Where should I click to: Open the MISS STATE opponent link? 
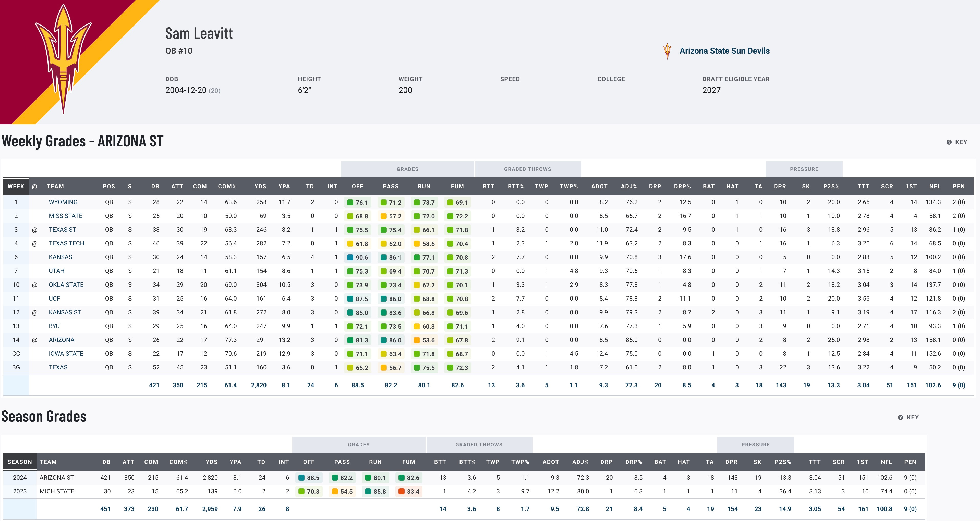[65, 216]
